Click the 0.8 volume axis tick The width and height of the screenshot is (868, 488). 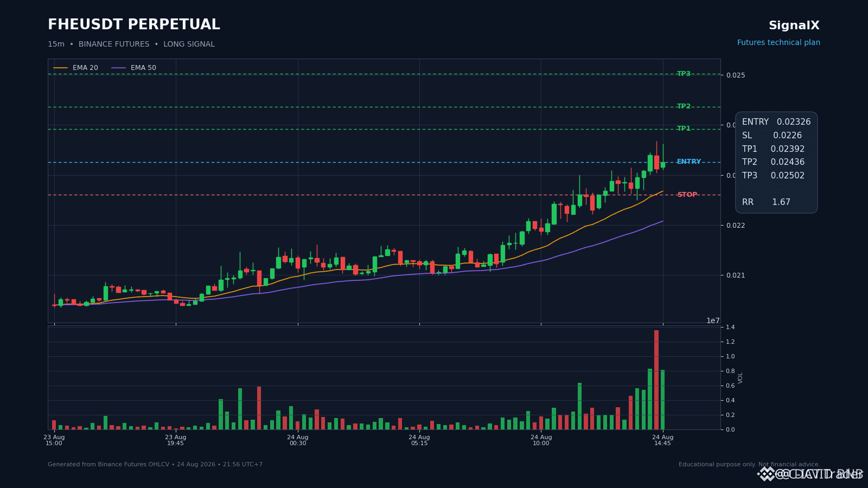click(x=730, y=371)
